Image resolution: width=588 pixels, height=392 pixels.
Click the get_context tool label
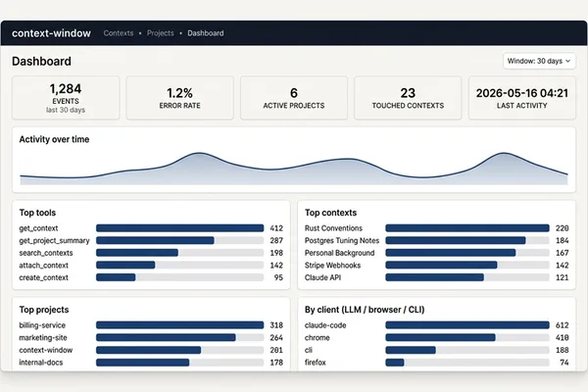(x=38, y=228)
